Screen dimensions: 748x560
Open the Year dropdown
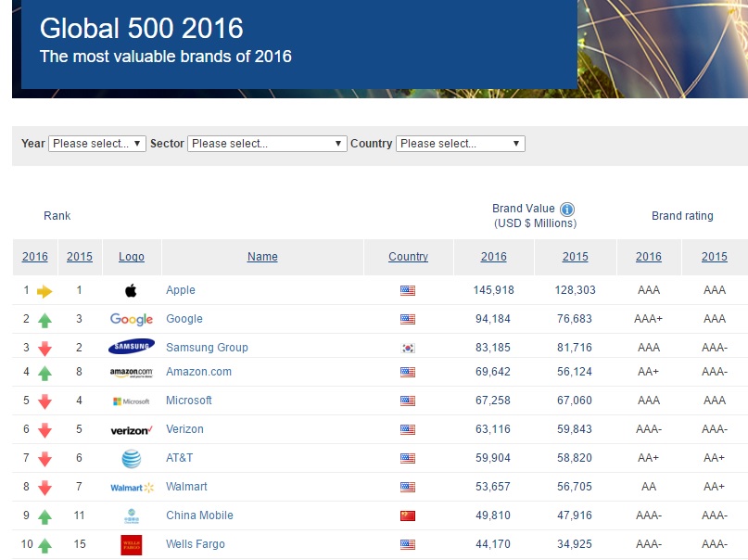click(x=97, y=144)
